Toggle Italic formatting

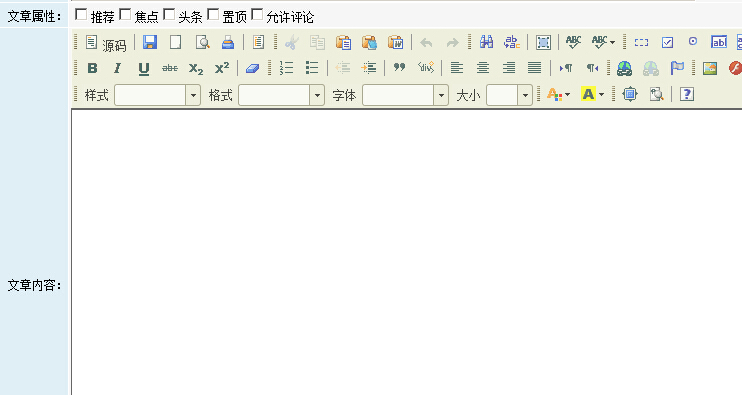pos(117,68)
